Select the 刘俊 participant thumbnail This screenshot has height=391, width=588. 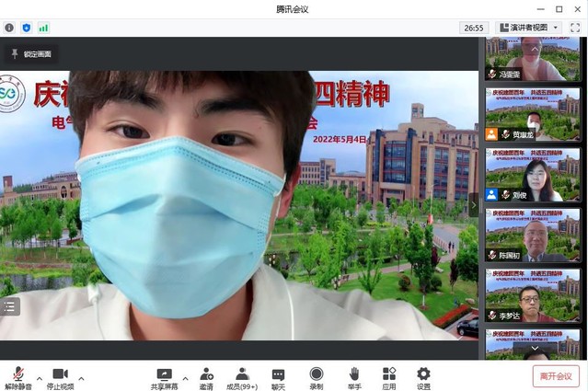[x=533, y=175]
